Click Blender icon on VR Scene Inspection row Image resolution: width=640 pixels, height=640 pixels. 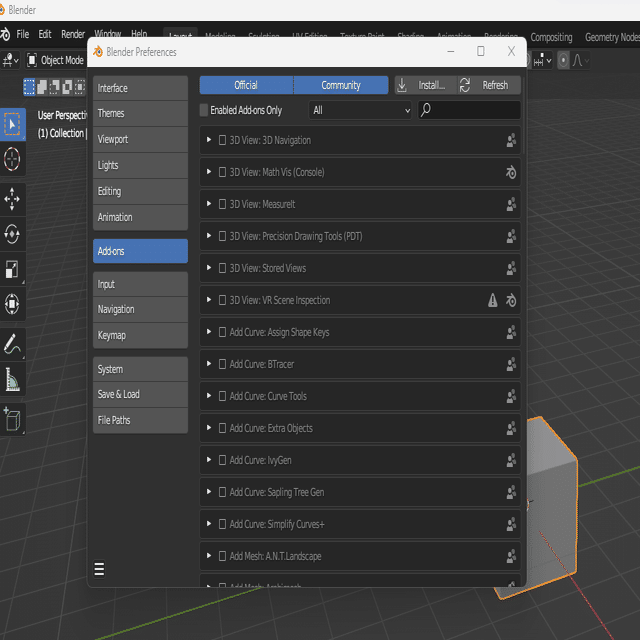tap(511, 300)
